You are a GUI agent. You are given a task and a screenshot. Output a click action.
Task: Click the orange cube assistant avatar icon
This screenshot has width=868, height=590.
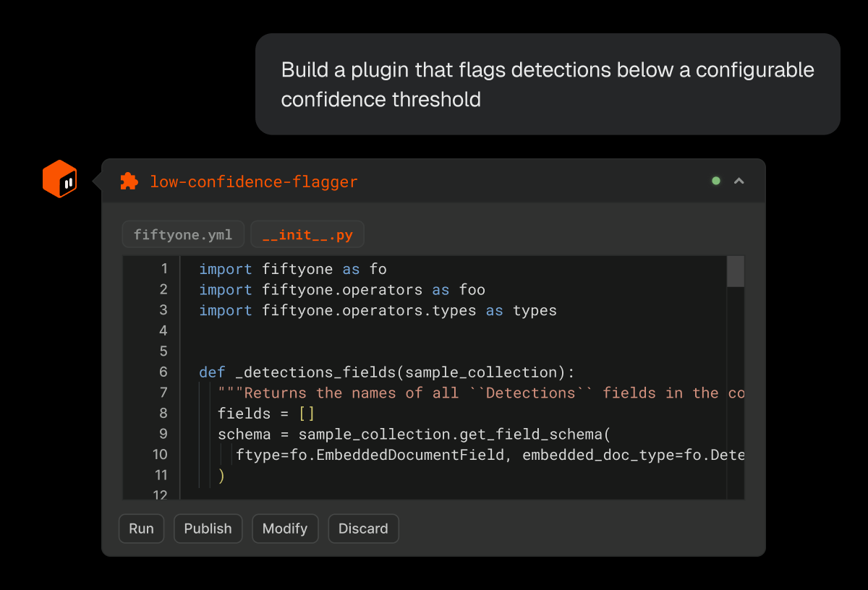pyautogui.click(x=59, y=179)
